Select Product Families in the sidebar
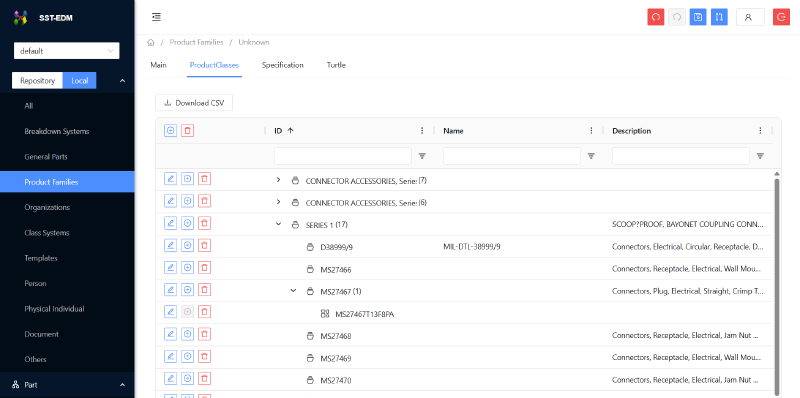The image size is (800, 398). pyautogui.click(x=67, y=182)
